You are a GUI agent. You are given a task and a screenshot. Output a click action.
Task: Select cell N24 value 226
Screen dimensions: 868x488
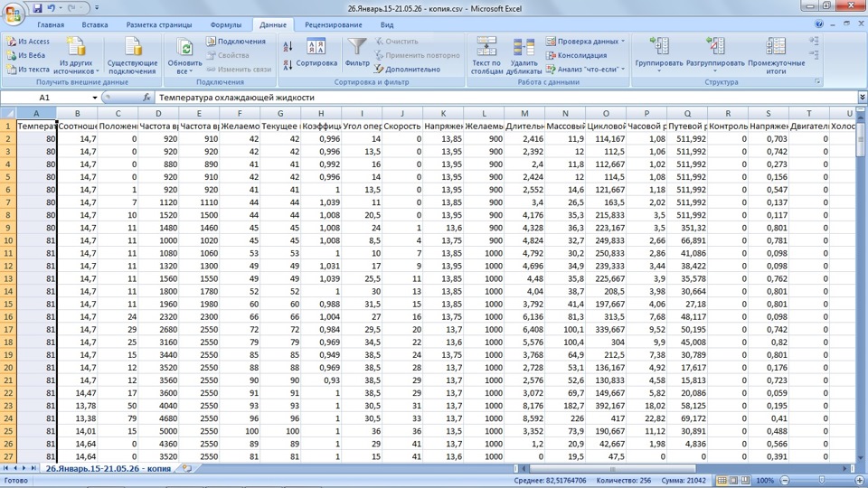point(565,418)
